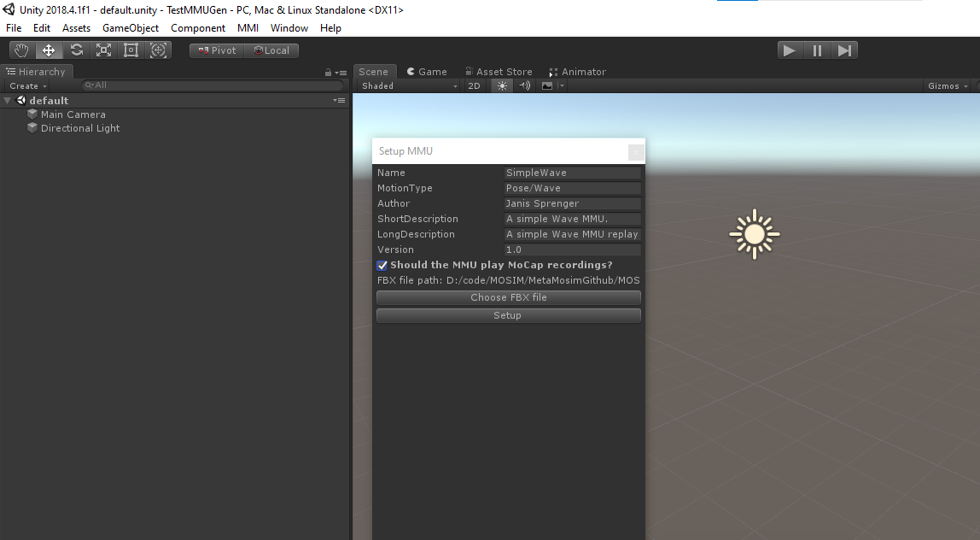980x540 pixels.
Task: Toggle Pivot handle position
Action: [x=217, y=50]
